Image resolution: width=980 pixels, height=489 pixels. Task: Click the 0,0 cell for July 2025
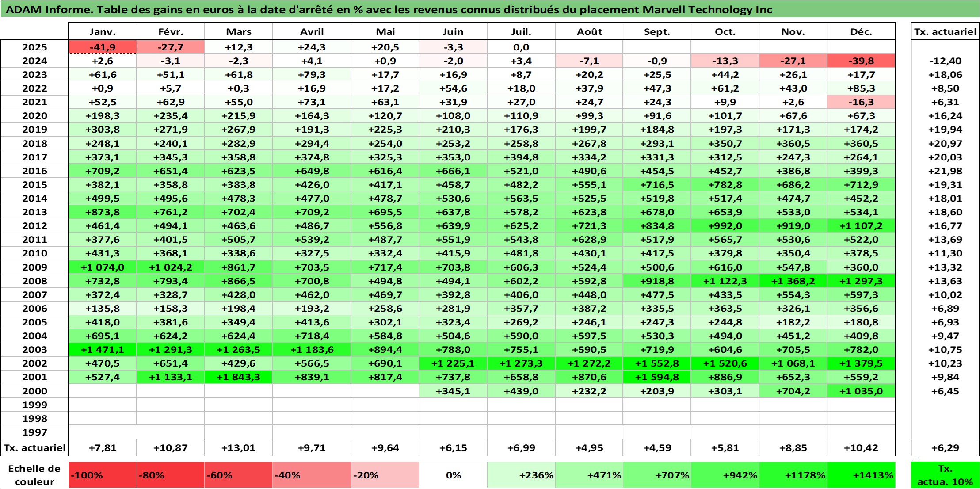[x=521, y=47]
